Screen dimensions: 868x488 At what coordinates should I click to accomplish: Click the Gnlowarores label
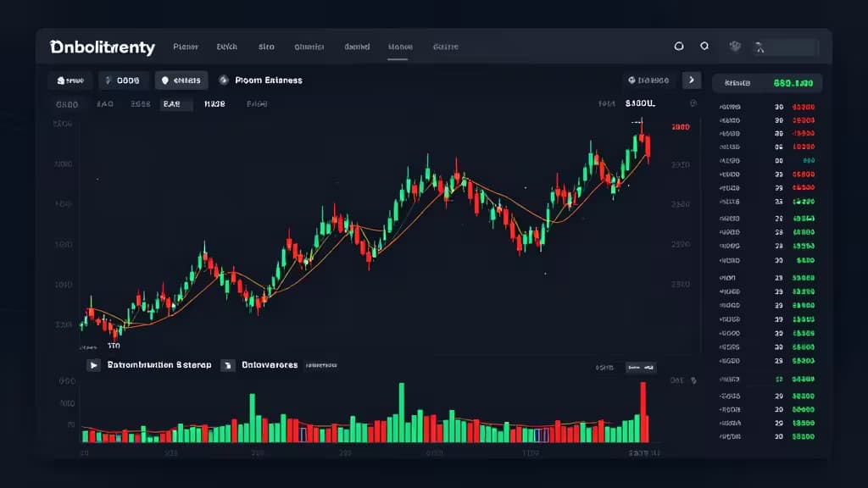click(x=270, y=365)
